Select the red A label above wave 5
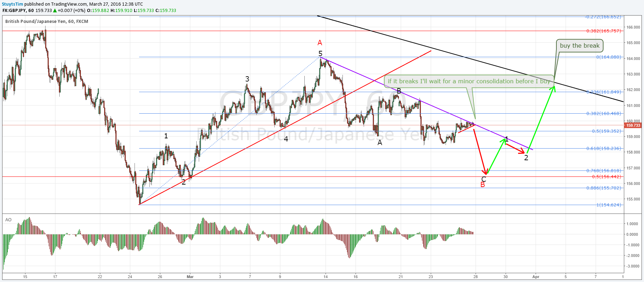Image resolution: width=644 pixels, height=282 pixels. pyautogui.click(x=320, y=43)
